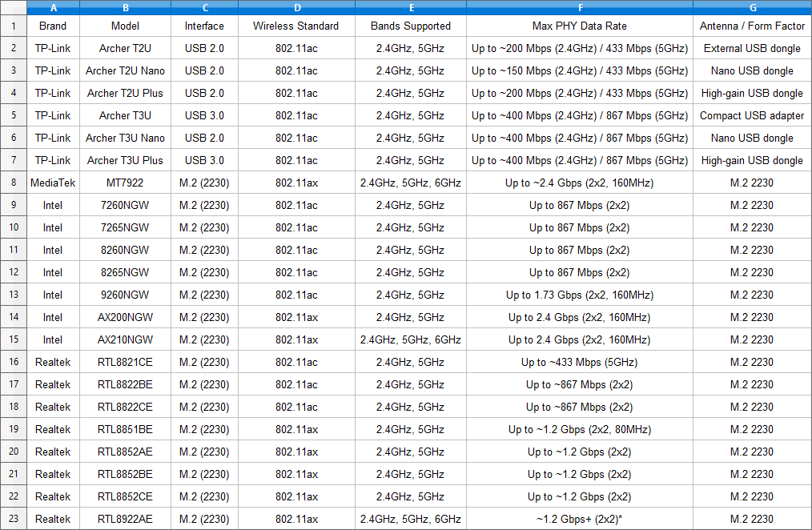Viewport: 812px width, 530px height.
Task: Click 'Nano USB dongle' in Archer T3U Nano row
Action: coord(752,138)
